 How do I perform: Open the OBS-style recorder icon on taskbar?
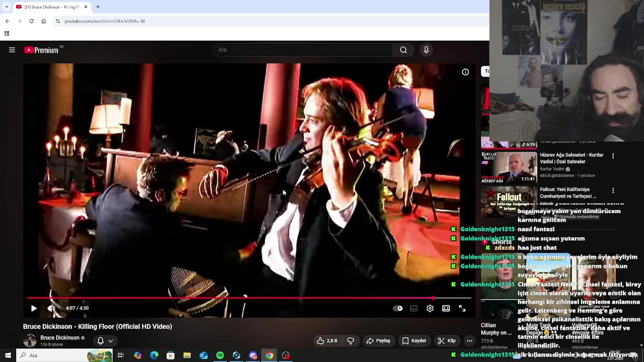click(286, 355)
